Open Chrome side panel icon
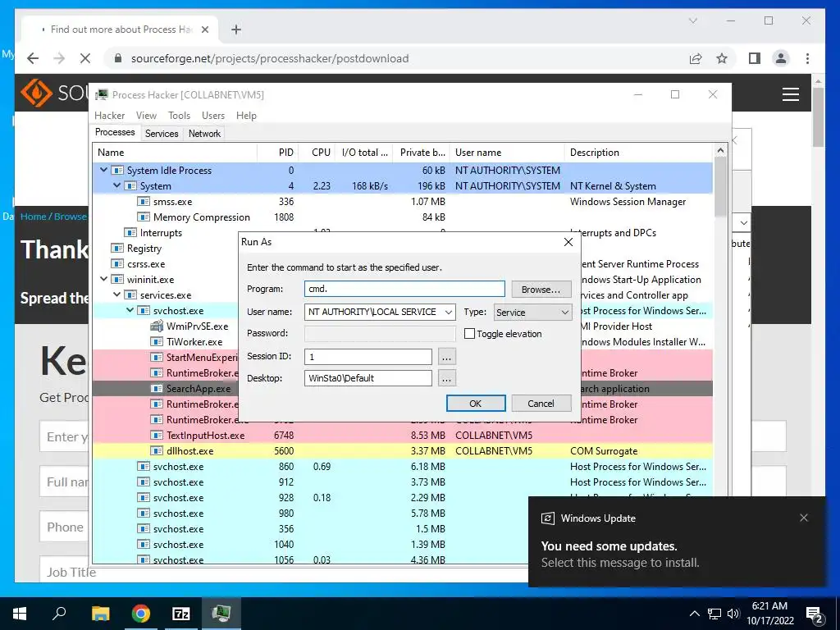This screenshot has width=840, height=630. (x=755, y=58)
